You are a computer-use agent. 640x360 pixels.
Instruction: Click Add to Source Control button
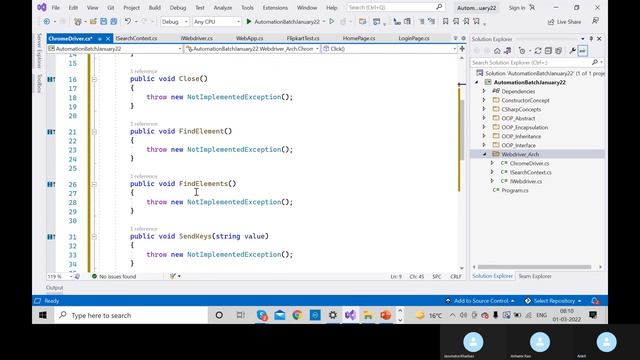[x=480, y=301]
